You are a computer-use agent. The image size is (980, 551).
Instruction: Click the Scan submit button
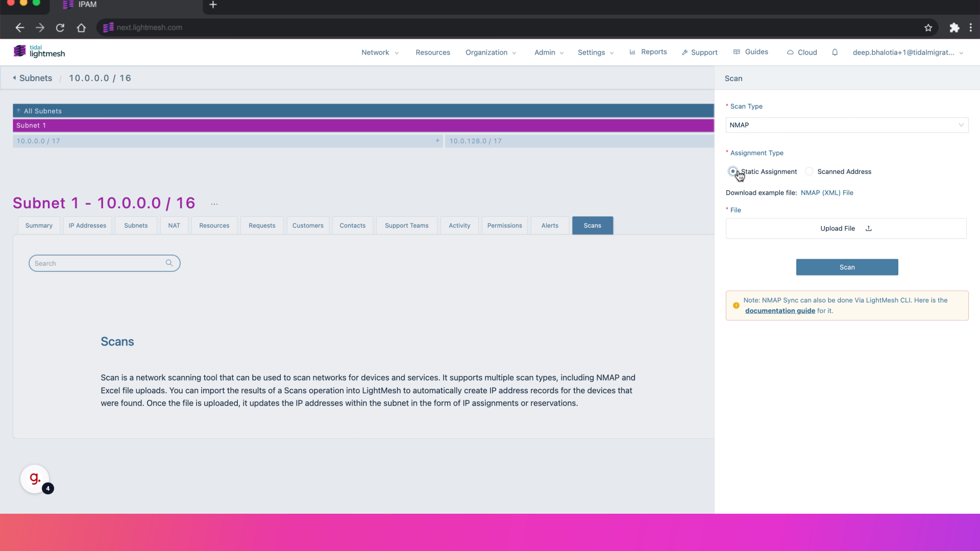click(x=847, y=266)
